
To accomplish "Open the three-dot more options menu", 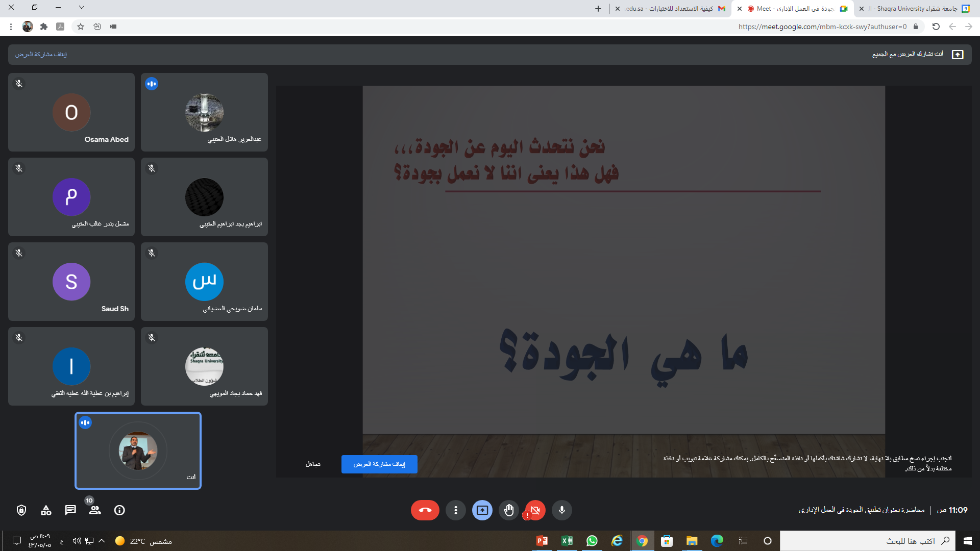I will (x=455, y=510).
